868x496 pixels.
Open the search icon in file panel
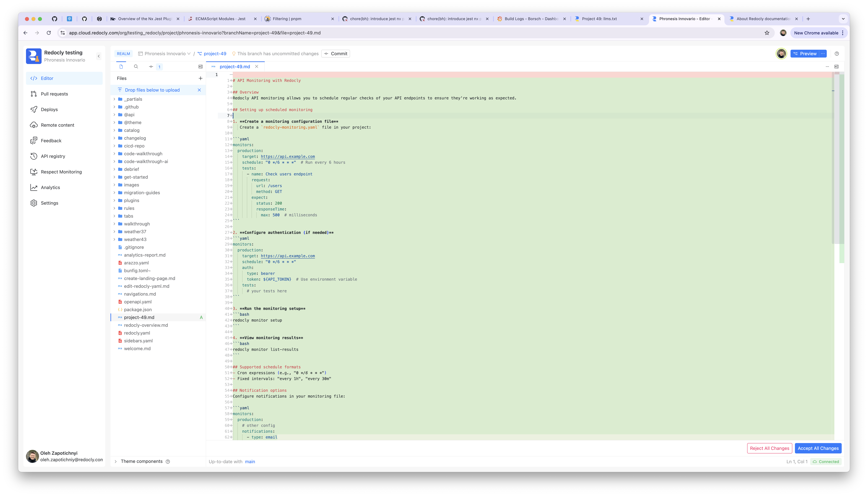pos(136,67)
